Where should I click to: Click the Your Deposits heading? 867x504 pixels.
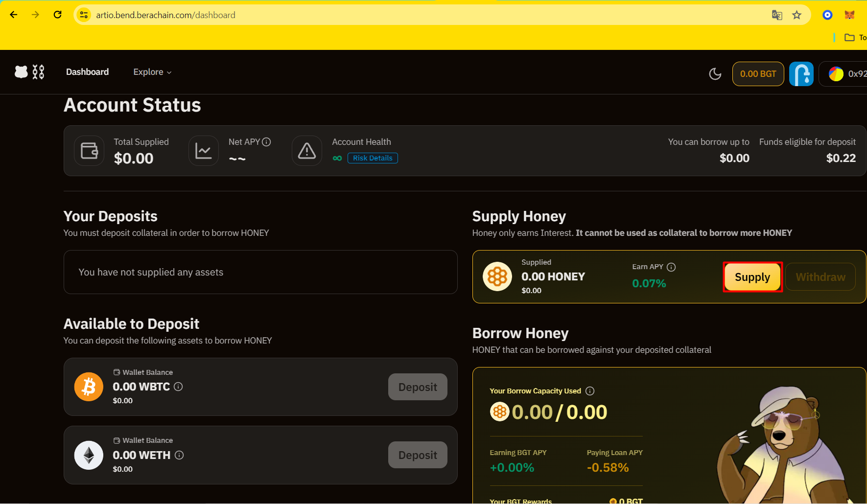click(x=111, y=216)
